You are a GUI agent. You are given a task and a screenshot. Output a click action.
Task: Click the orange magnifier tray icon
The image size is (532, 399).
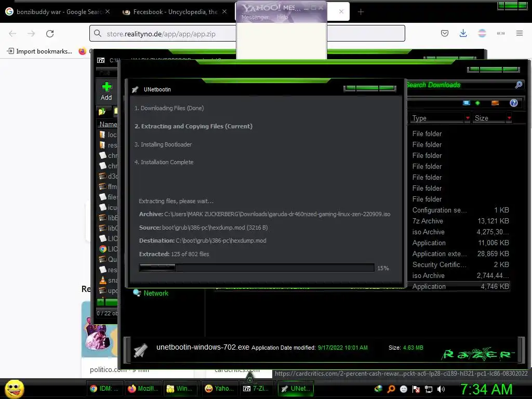coord(391,389)
